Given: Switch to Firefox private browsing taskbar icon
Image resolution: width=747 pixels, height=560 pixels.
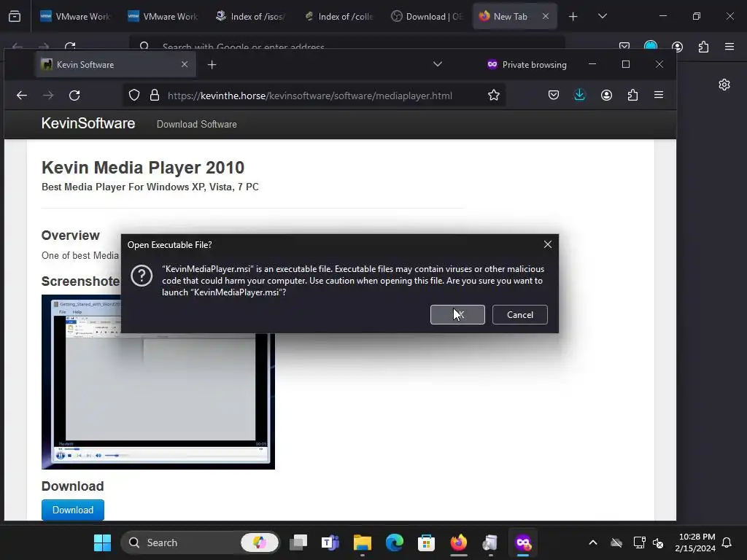Looking at the screenshot, I should coord(522,542).
